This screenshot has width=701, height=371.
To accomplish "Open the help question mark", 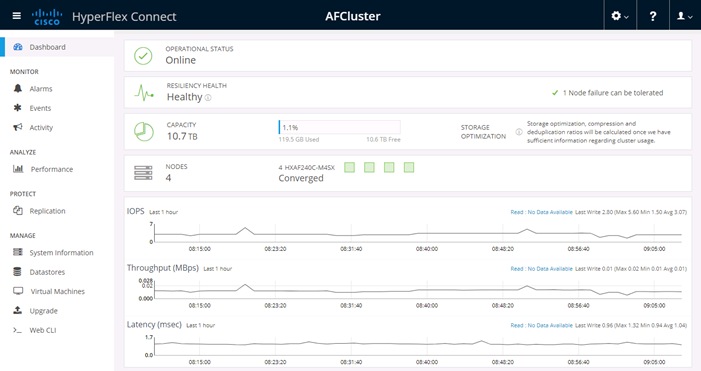I will click(653, 16).
